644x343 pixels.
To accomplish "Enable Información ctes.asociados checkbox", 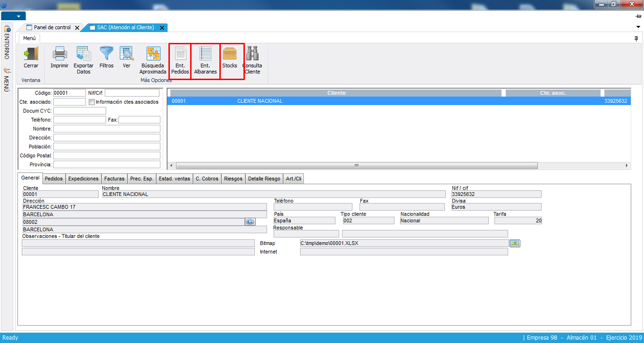I will pos(92,102).
